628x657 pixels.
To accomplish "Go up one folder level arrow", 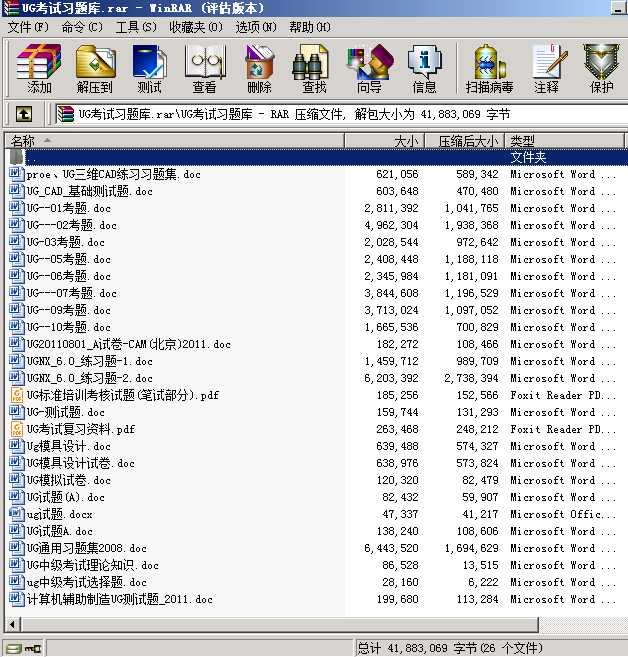I will 24,114.
